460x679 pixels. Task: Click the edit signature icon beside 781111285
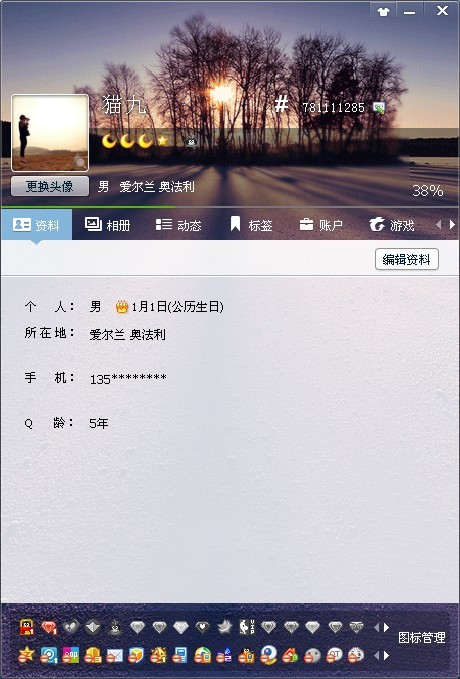379,107
